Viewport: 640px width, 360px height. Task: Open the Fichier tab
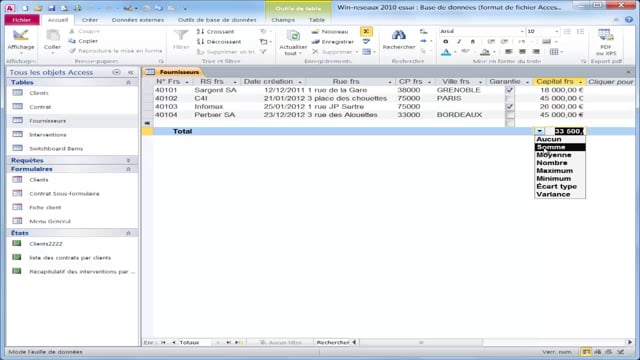pos(22,20)
